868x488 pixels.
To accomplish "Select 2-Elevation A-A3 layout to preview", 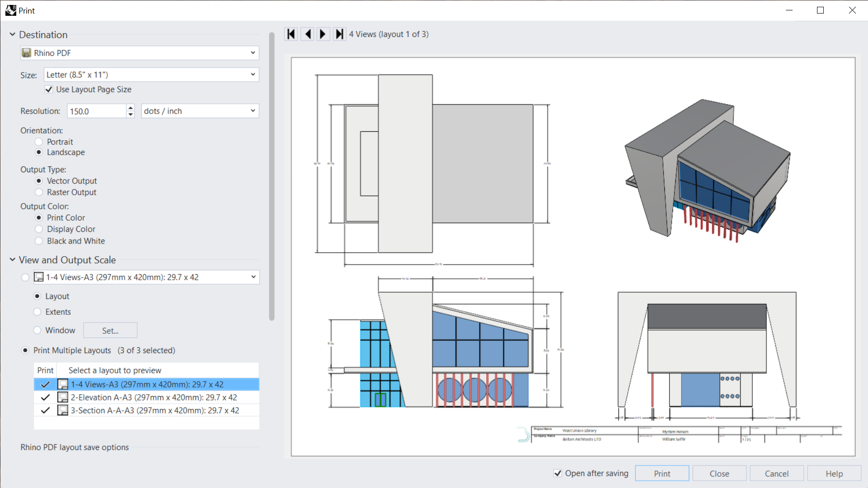I will (x=153, y=397).
